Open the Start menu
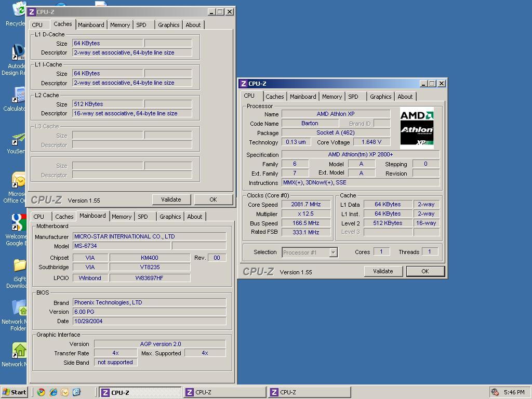 pyautogui.click(x=14, y=392)
